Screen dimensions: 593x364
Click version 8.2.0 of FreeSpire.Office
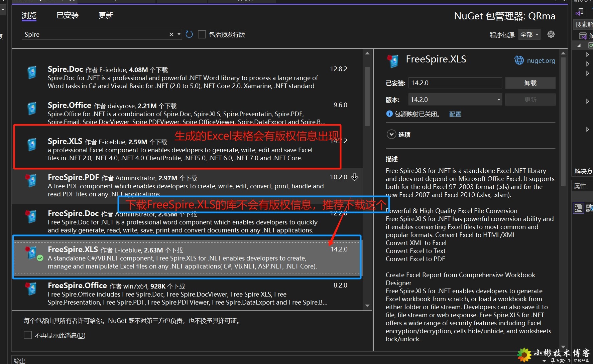340,285
